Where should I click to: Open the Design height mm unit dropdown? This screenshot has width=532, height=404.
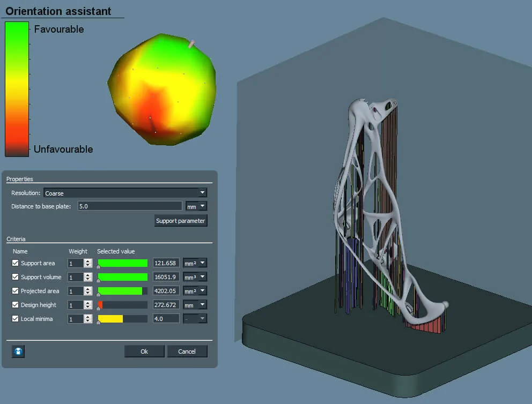point(196,305)
